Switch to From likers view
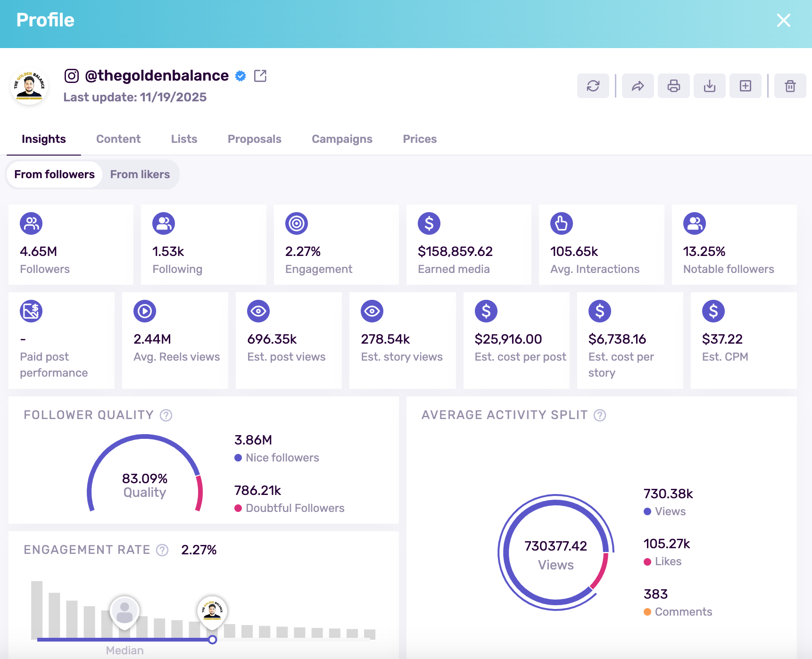The width and height of the screenshot is (812, 659). tap(140, 174)
